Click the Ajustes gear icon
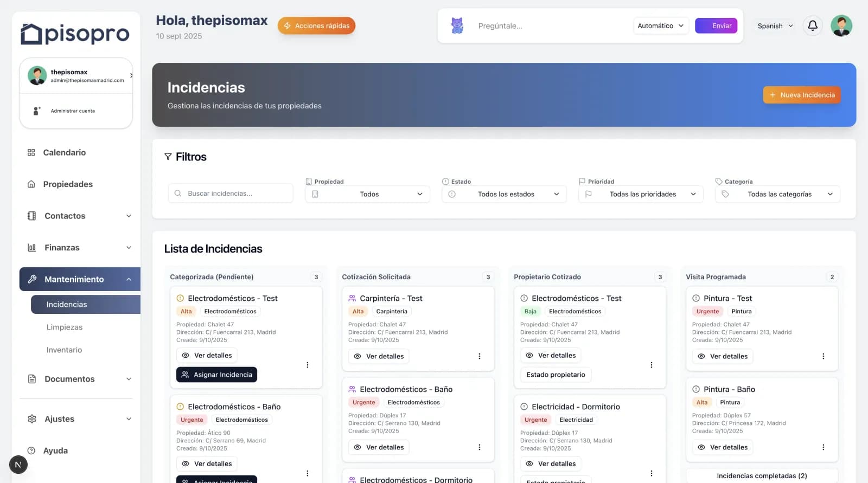This screenshot has width=868, height=483. point(32,419)
